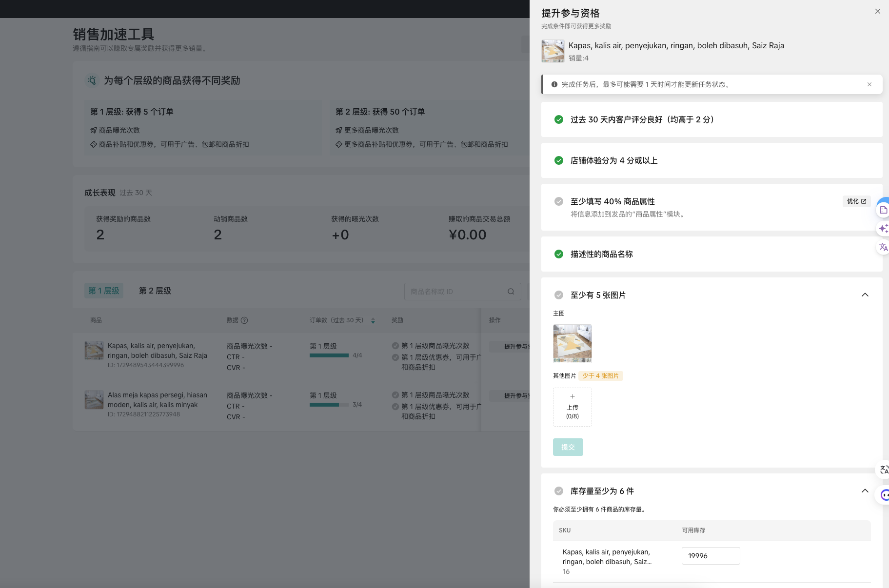Collapse the 至少有 5 张图片 section

[865, 295]
